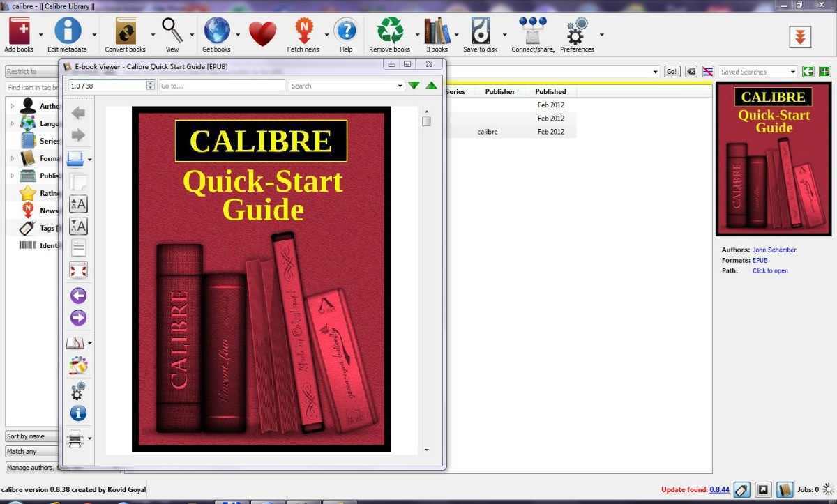Expand Languages category in tag browser
This screenshot has height=504, width=837.
pos(12,123)
